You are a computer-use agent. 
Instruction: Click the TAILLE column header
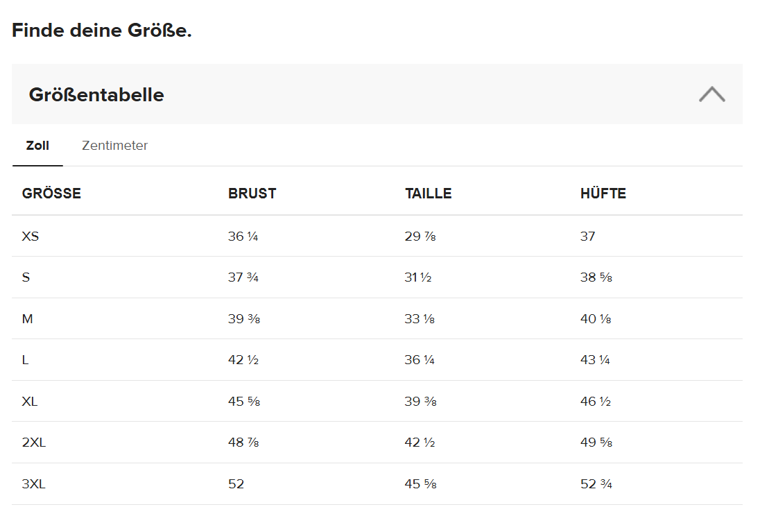click(x=428, y=194)
